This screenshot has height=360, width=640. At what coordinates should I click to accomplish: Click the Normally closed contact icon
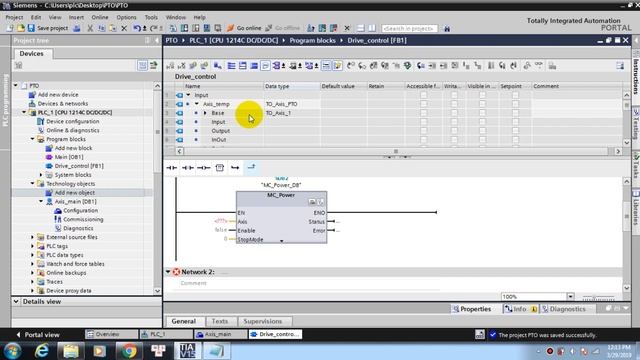click(188, 167)
